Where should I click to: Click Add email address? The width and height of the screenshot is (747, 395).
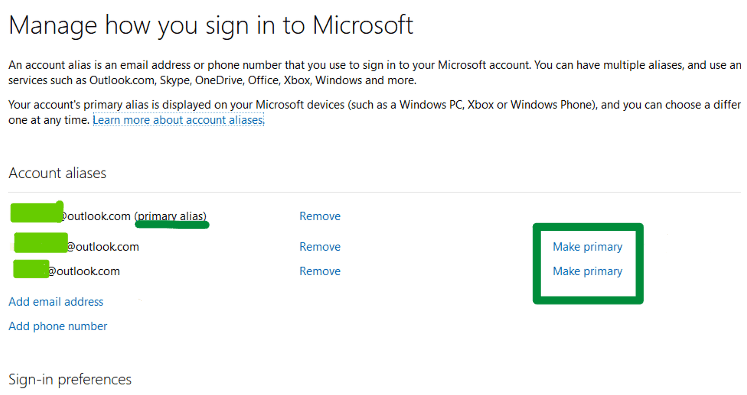(x=56, y=302)
